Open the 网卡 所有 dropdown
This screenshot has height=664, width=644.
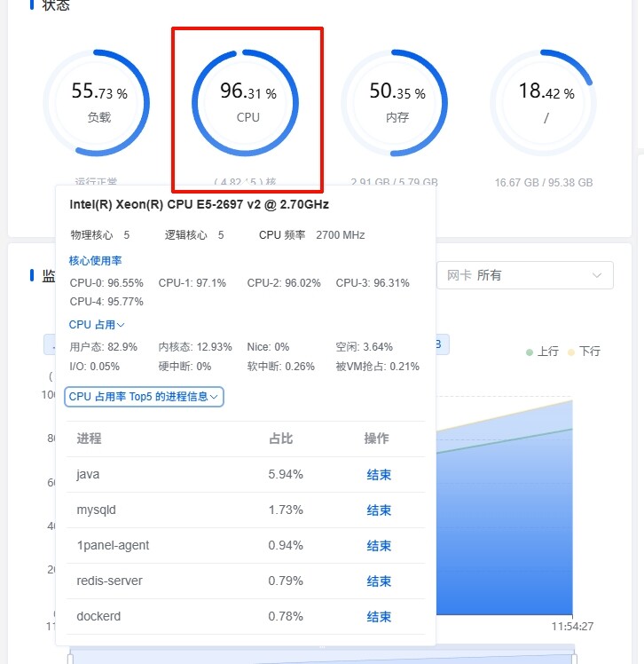(x=524, y=275)
